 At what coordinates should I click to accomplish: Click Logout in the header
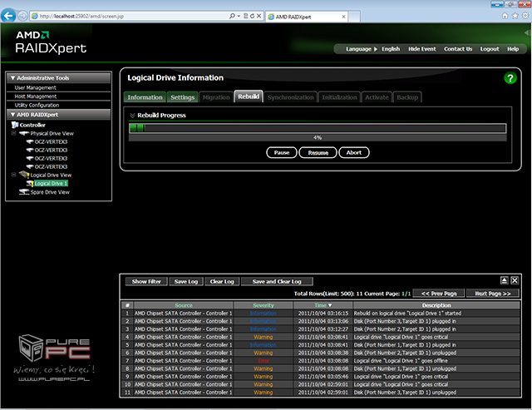pos(490,49)
